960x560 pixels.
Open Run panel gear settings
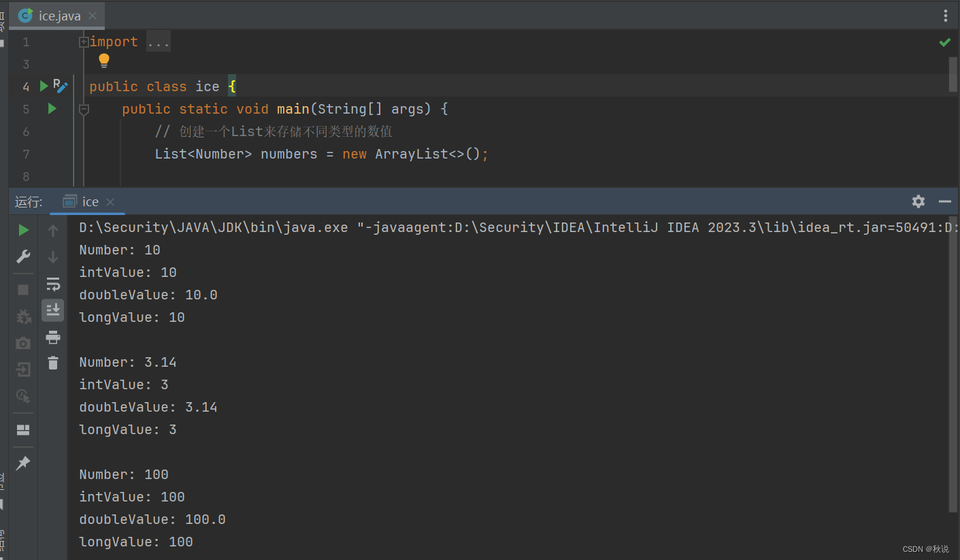pyautogui.click(x=918, y=201)
